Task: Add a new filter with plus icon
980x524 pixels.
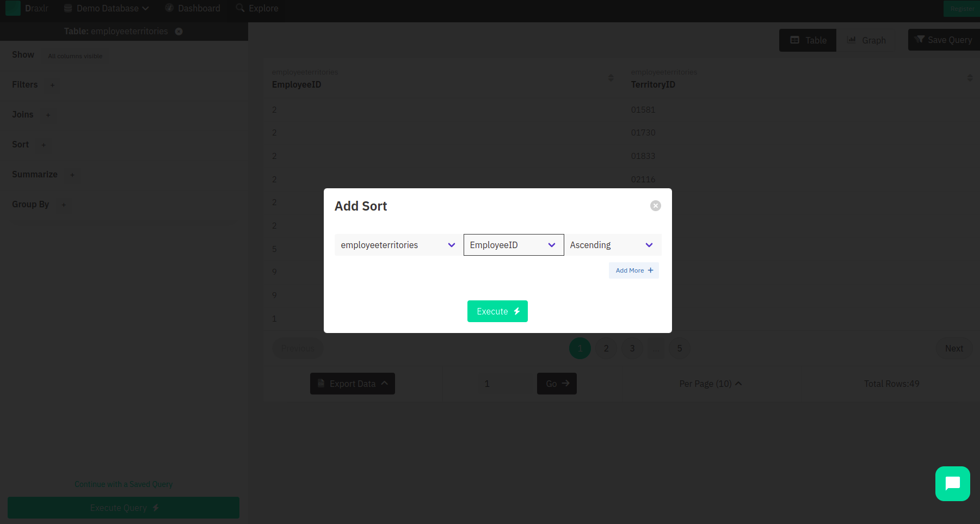Action: click(x=52, y=85)
